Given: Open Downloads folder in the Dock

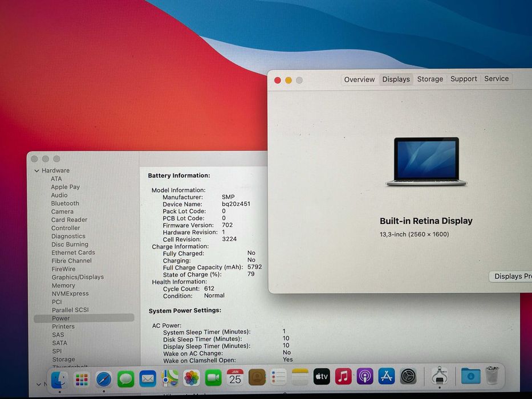Looking at the screenshot, I should pos(470,375).
